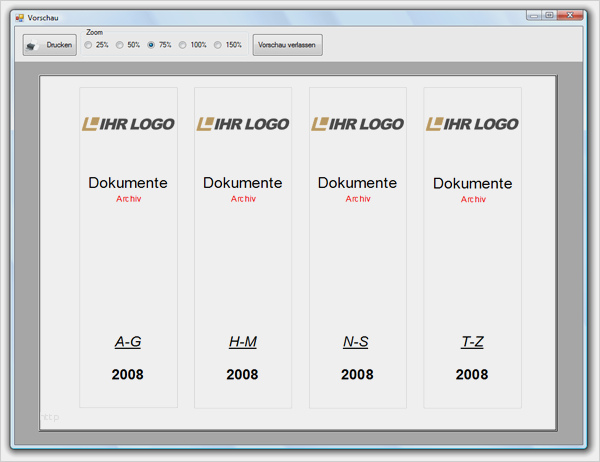The width and height of the screenshot is (600, 462).
Task: Click 2008 on the H-M label
Action: [x=242, y=374]
